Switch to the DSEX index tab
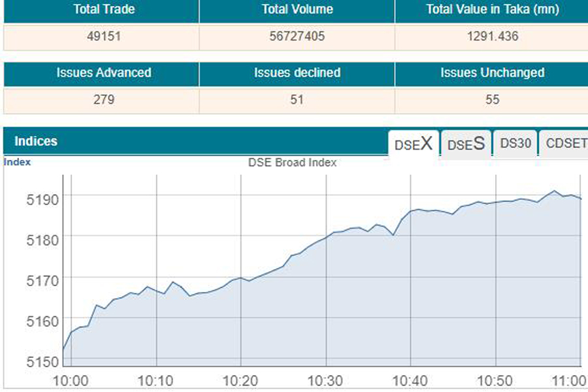This screenshot has width=588, height=392. coord(414,144)
